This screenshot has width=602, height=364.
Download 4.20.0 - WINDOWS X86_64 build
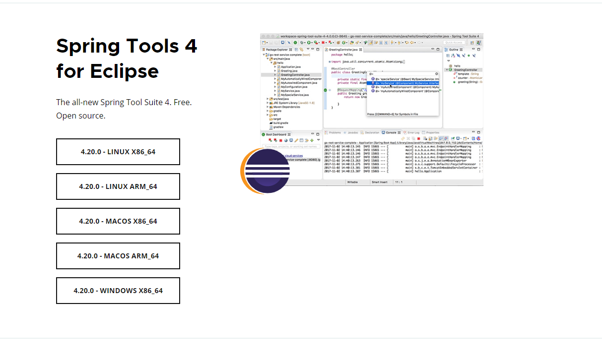tap(118, 291)
